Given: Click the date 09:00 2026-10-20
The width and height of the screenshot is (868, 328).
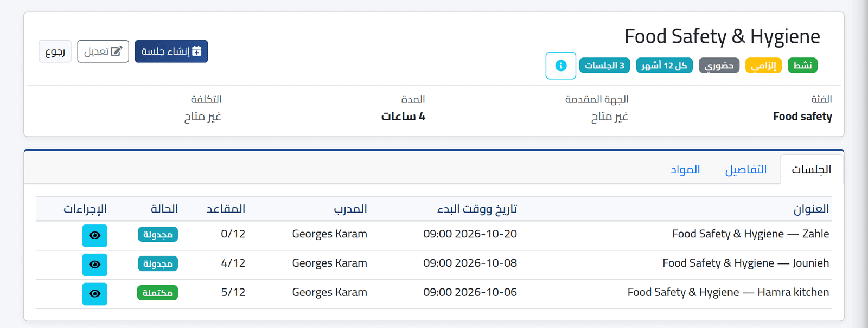Looking at the screenshot, I should [x=470, y=234].
